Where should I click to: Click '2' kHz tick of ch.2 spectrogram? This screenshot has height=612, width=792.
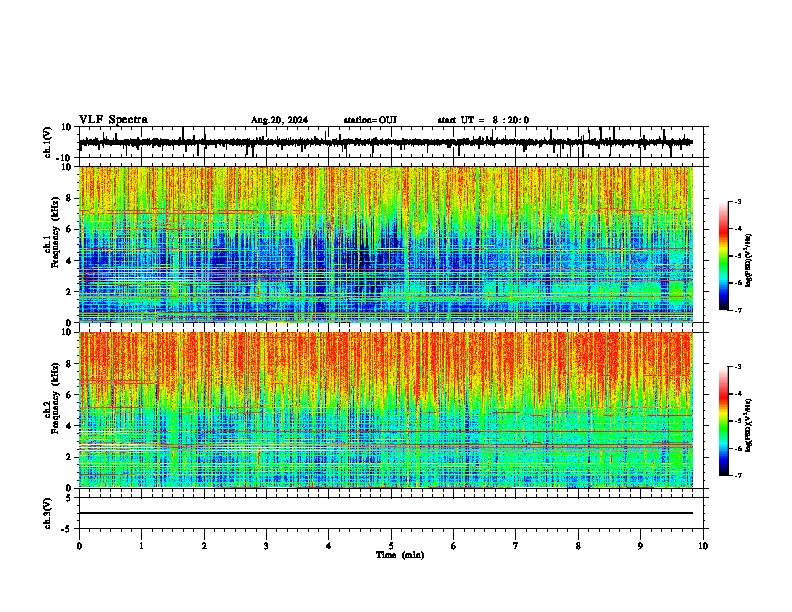[x=70, y=457]
